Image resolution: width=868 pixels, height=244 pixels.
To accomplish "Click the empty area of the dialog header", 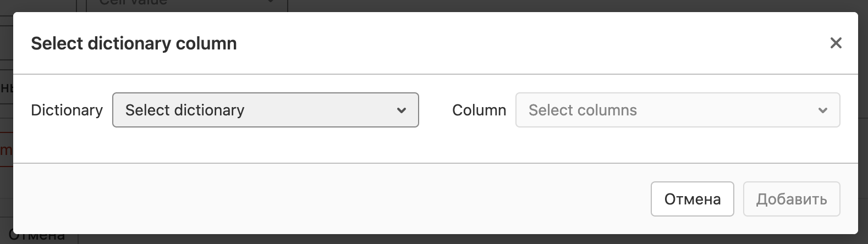I will coord(523,43).
